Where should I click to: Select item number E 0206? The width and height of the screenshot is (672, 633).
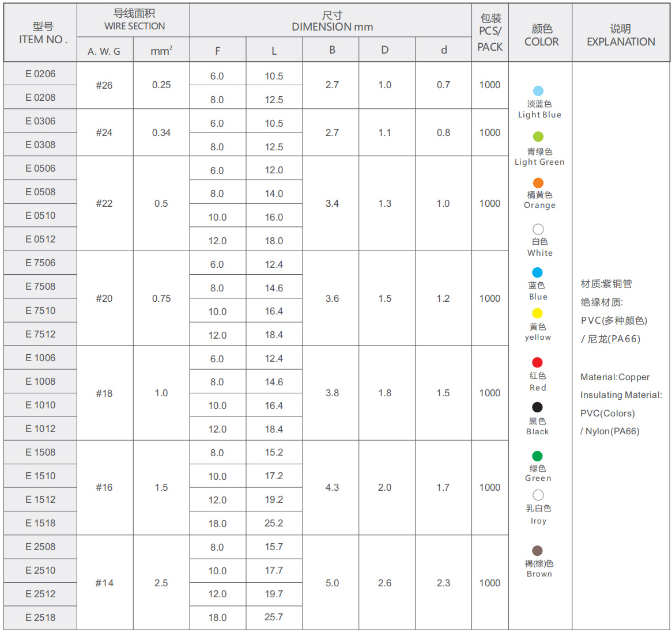40,74
